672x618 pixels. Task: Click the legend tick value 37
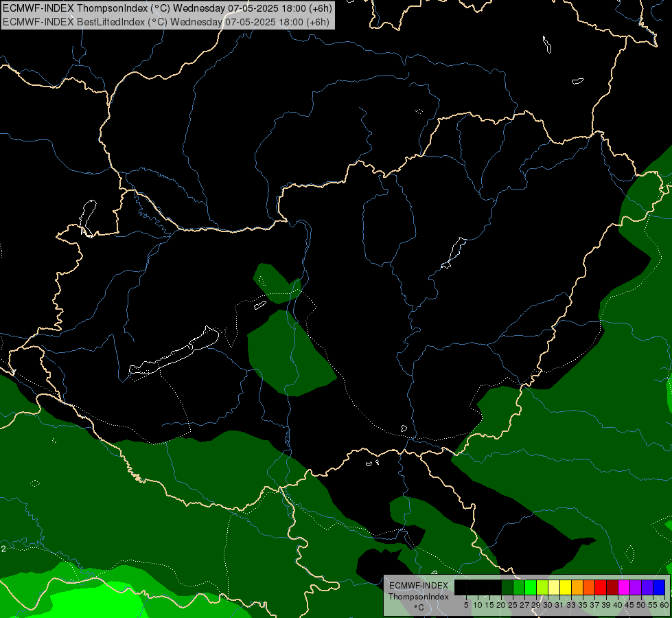(x=595, y=605)
